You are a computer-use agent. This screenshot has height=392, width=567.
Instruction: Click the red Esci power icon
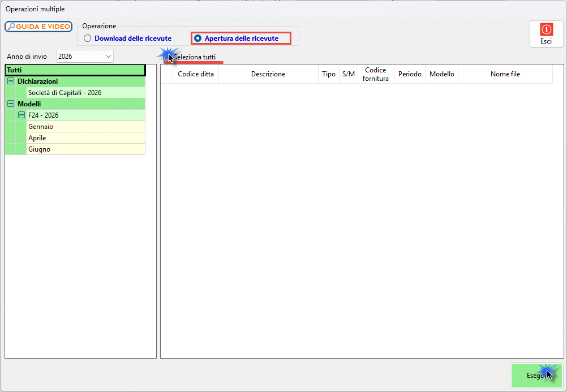(x=546, y=29)
